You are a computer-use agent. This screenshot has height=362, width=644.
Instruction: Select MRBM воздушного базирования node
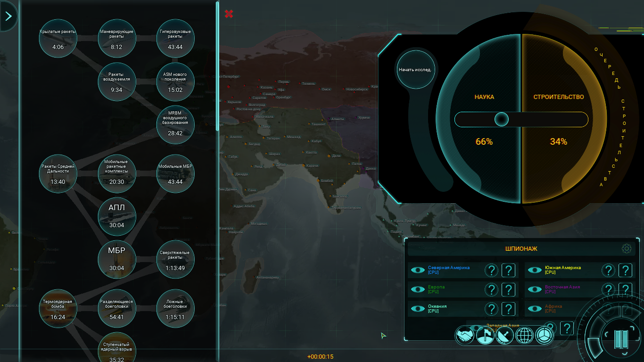pyautogui.click(x=175, y=125)
